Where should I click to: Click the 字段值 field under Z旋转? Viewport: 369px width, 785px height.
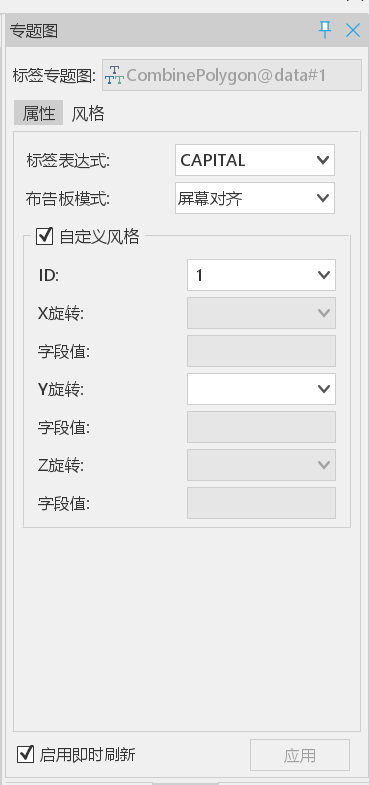(x=261, y=503)
